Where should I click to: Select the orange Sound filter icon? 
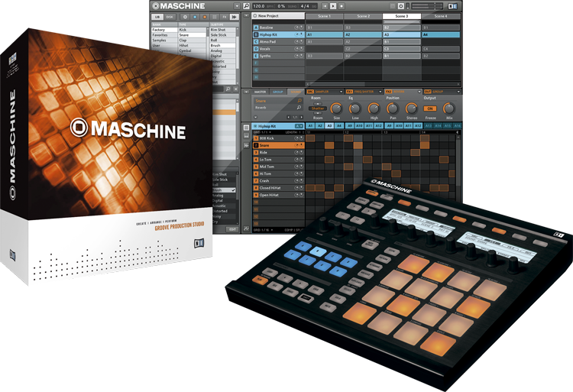[205, 17]
